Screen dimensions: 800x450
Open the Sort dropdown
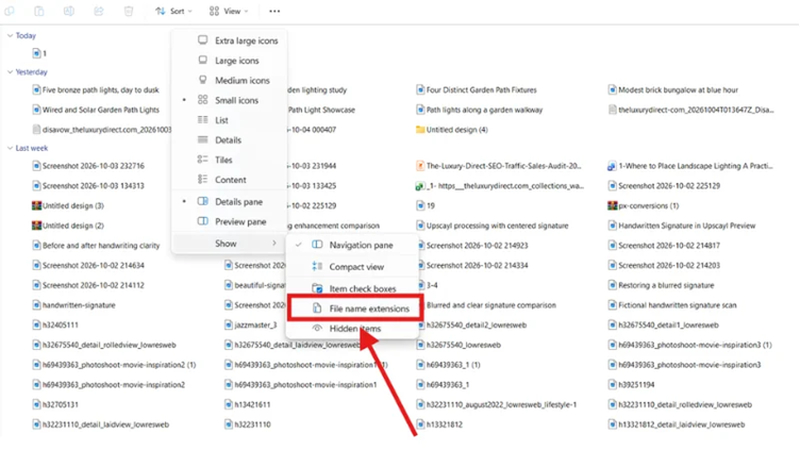point(174,11)
